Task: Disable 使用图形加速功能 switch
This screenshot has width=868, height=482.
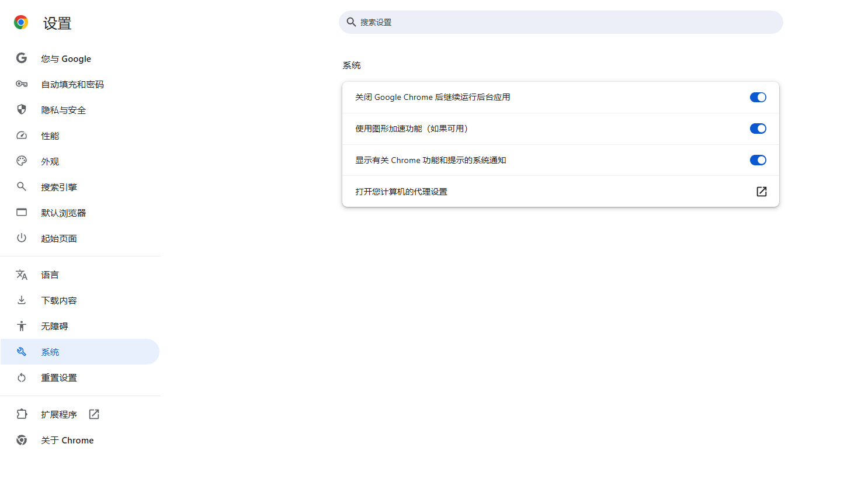Action: click(758, 129)
